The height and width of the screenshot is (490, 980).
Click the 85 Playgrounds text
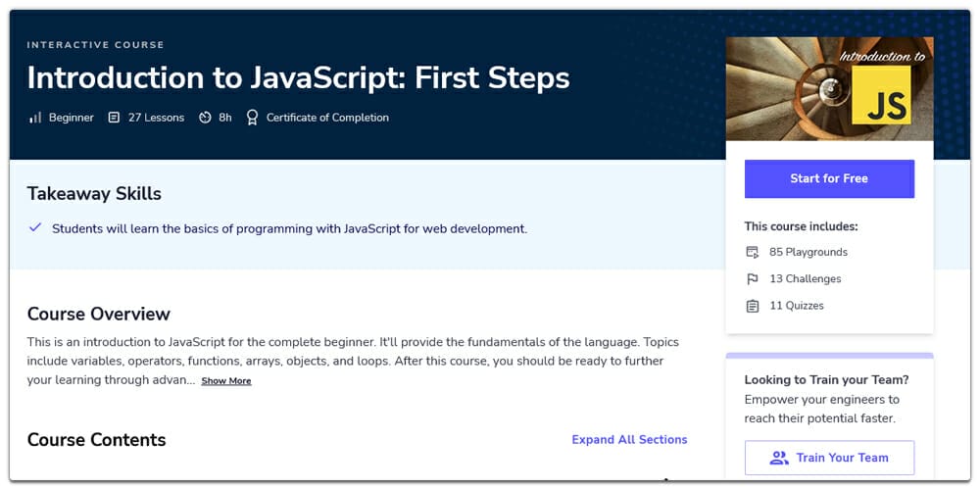pos(808,253)
